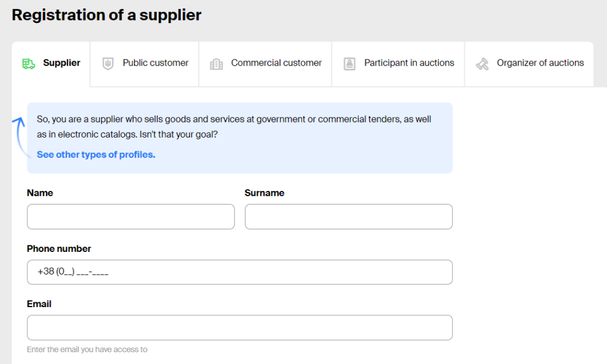Click the 'Registration of a supplier' heading
The image size is (607, 364).
pyautogui.click(x=107, y=15)
